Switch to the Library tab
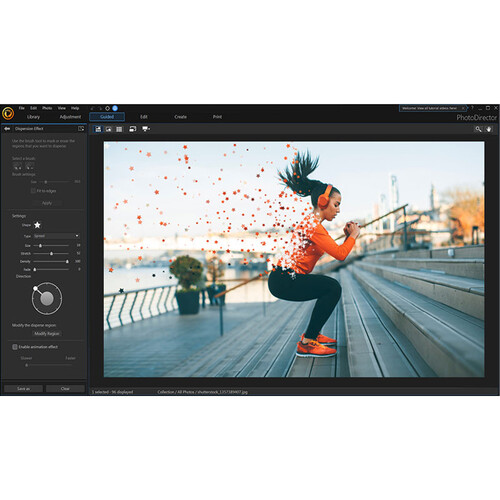This screenshot has height=500, width=500. pyautogui.click(x=33, y=117)
